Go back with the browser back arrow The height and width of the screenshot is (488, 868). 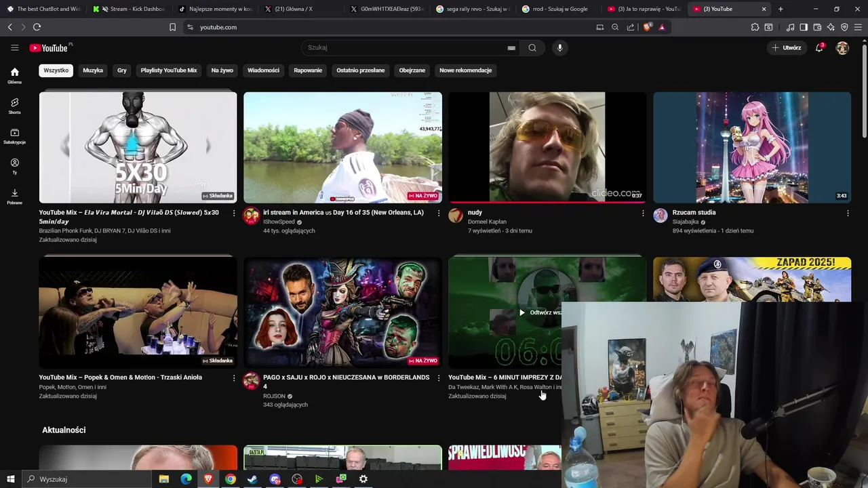(x=9, y=27)
